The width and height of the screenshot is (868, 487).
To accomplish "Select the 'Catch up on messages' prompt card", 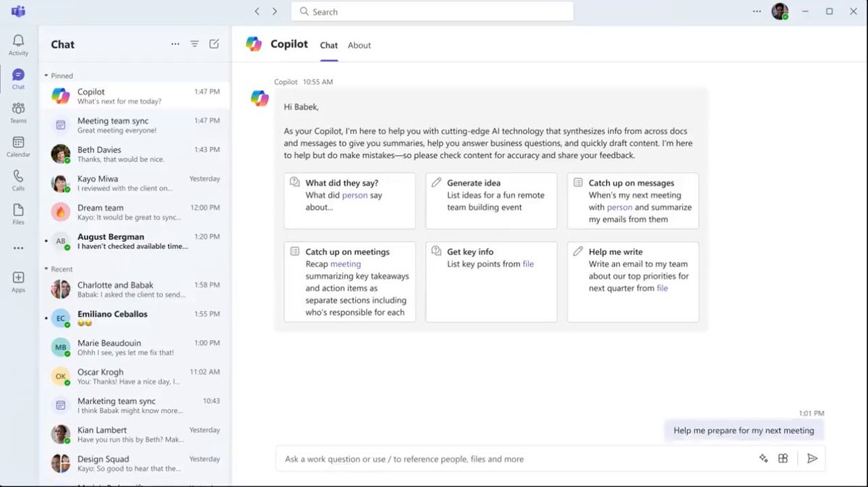I will pyautogui.click(x=633, y=200).
